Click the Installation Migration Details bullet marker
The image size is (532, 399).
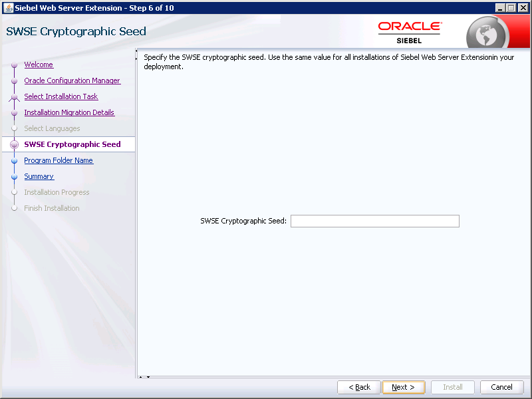click(14, 112)
